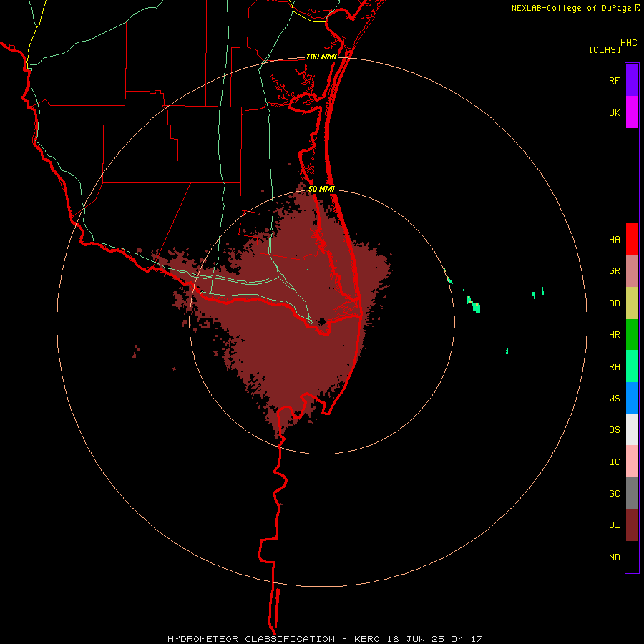Click the white DS legend swatch
The width and height of the screenshot is (644, 644).
[632, 429]
